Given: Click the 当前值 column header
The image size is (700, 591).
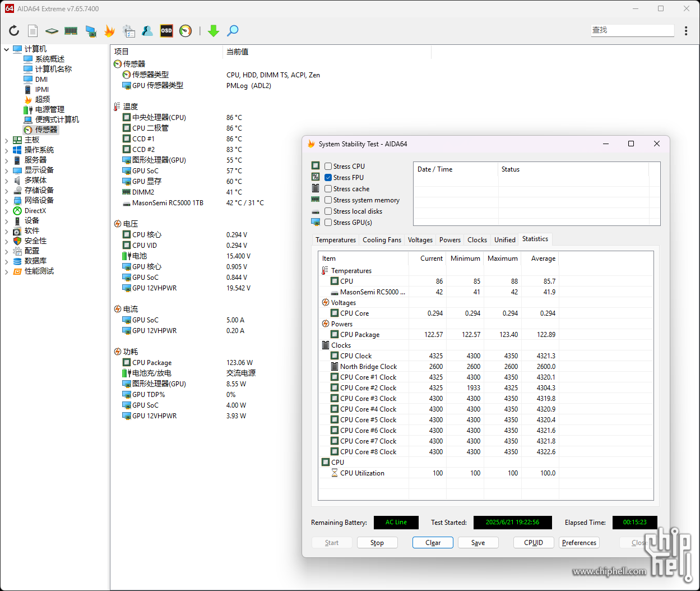Looking at the screenshot, I should click(327, 52).
